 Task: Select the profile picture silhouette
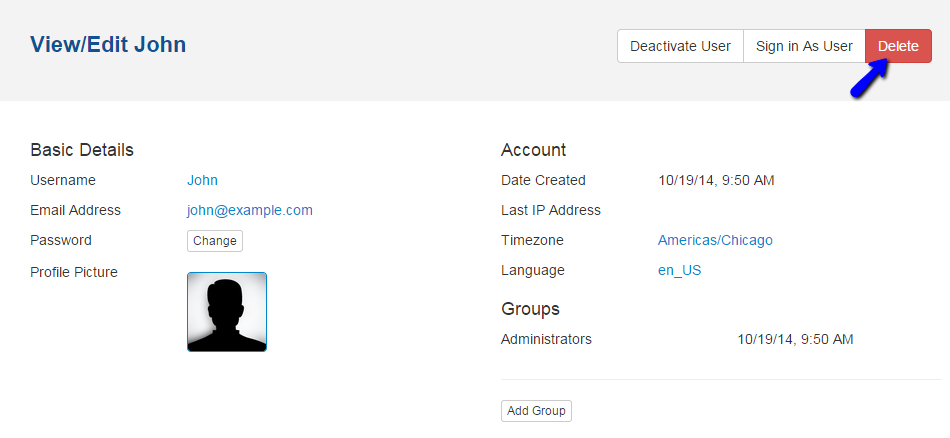pyautogui.click(x=227, y=312)
